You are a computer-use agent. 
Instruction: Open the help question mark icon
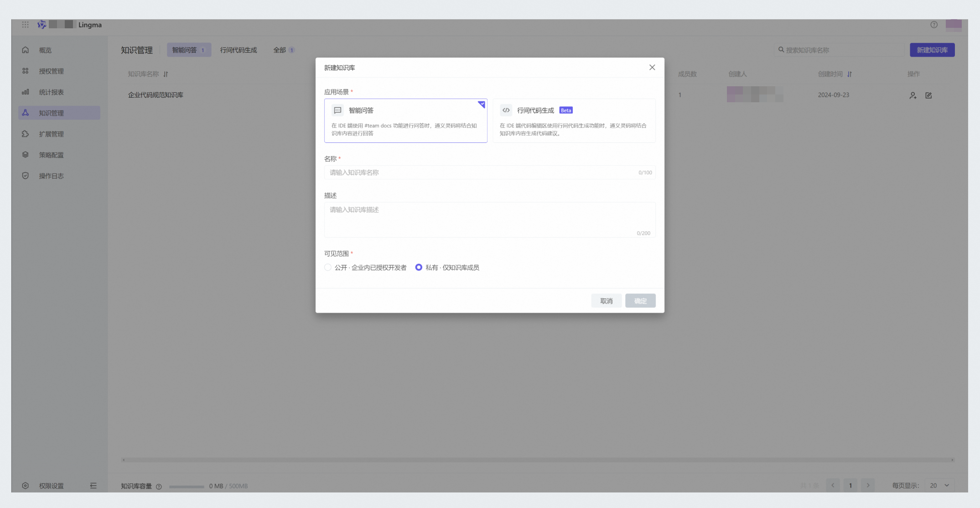[x=934, y=25]
